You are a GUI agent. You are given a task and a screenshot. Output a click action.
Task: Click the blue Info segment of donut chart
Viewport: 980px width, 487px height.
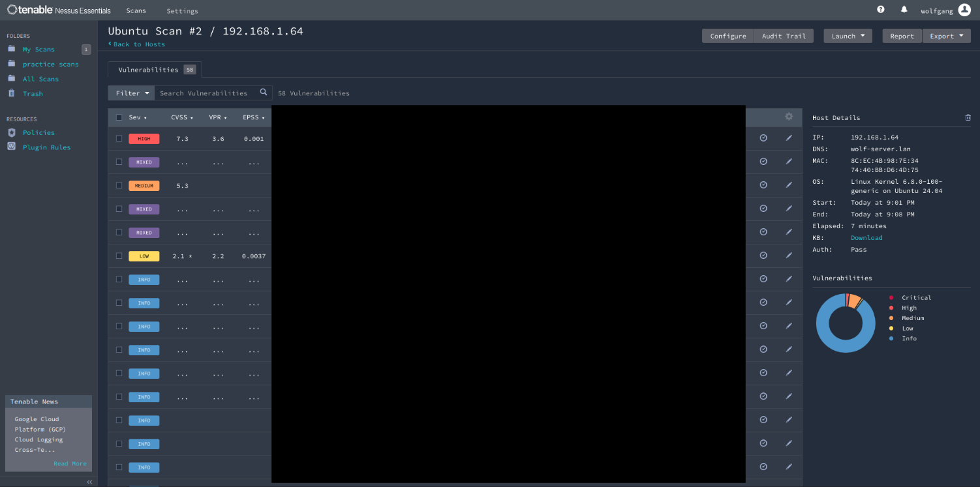[x=832, y=340]
